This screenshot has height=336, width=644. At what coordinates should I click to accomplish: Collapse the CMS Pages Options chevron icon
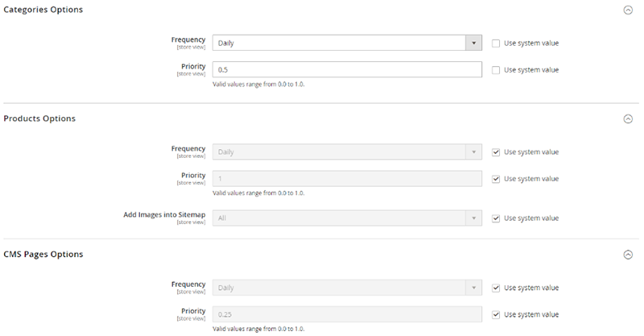coord(628,255)
